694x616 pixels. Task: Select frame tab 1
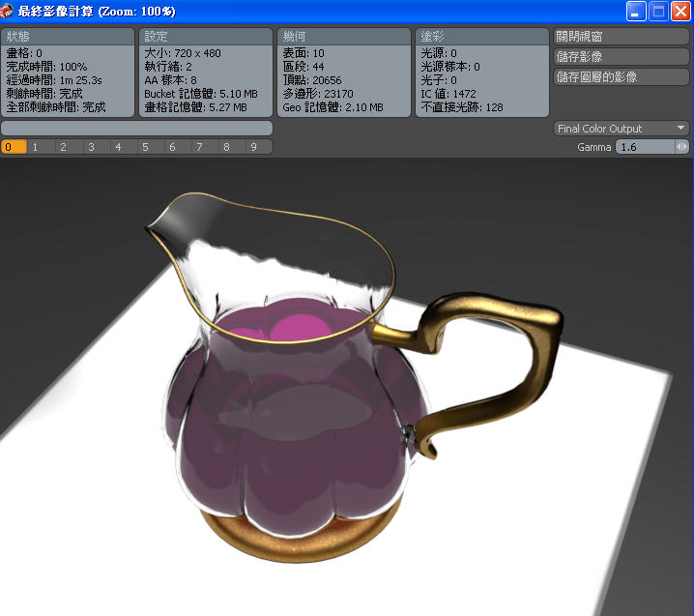(x=42, y=147)
